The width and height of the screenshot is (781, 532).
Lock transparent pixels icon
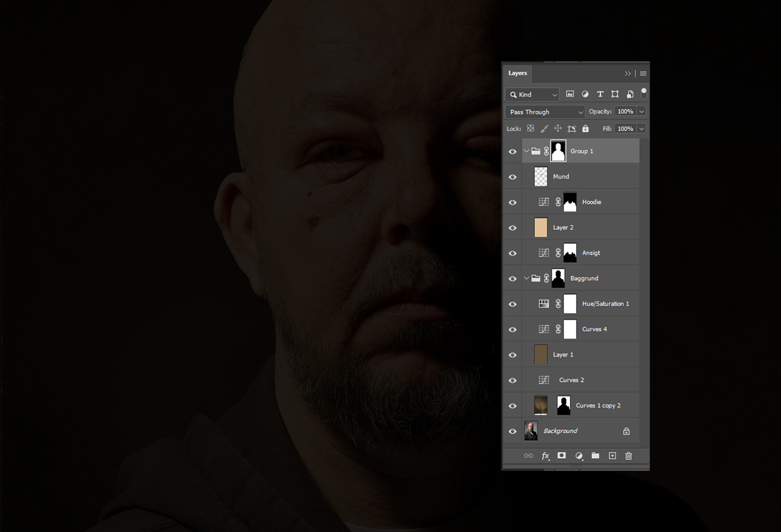point(530,129)
